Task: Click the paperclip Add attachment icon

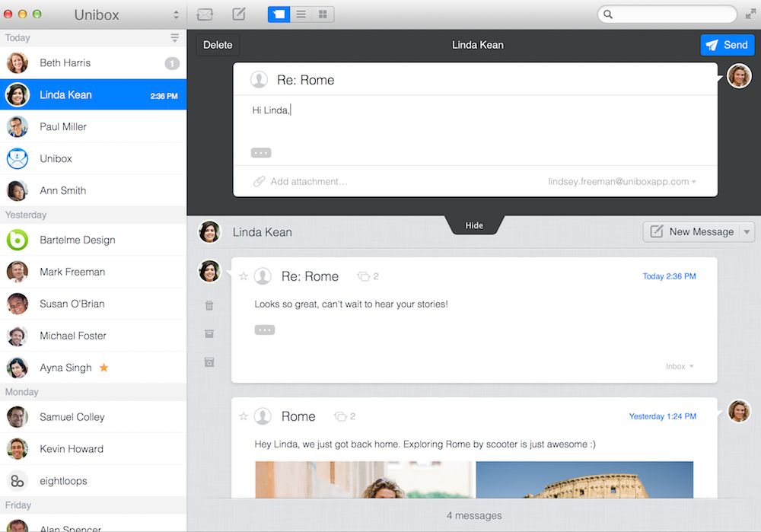Action: (x=260, y=182)
